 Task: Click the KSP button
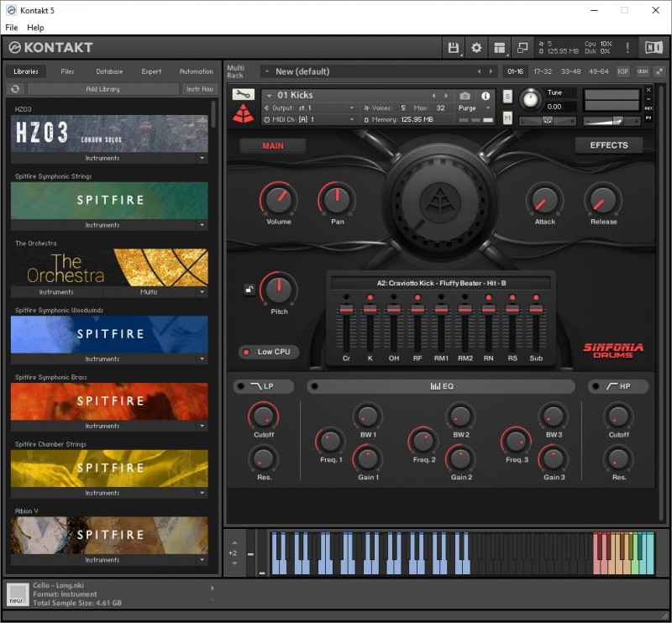coord(622,71)
